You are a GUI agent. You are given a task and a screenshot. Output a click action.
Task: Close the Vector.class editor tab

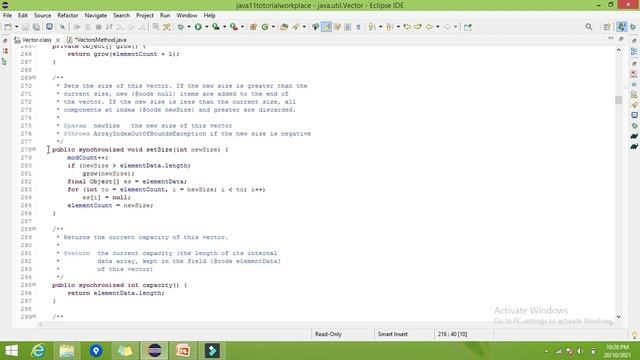point(58,40)
